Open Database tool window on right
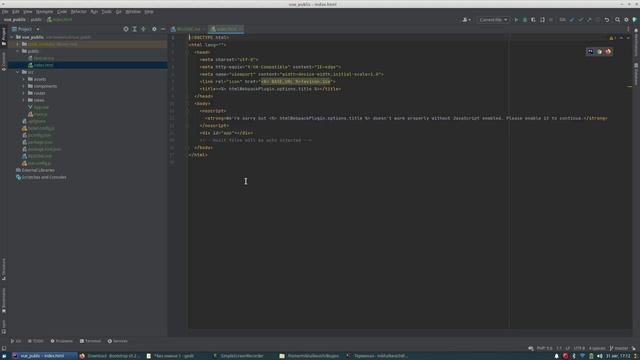Screen dimensions: 640x360 point(636,73)
